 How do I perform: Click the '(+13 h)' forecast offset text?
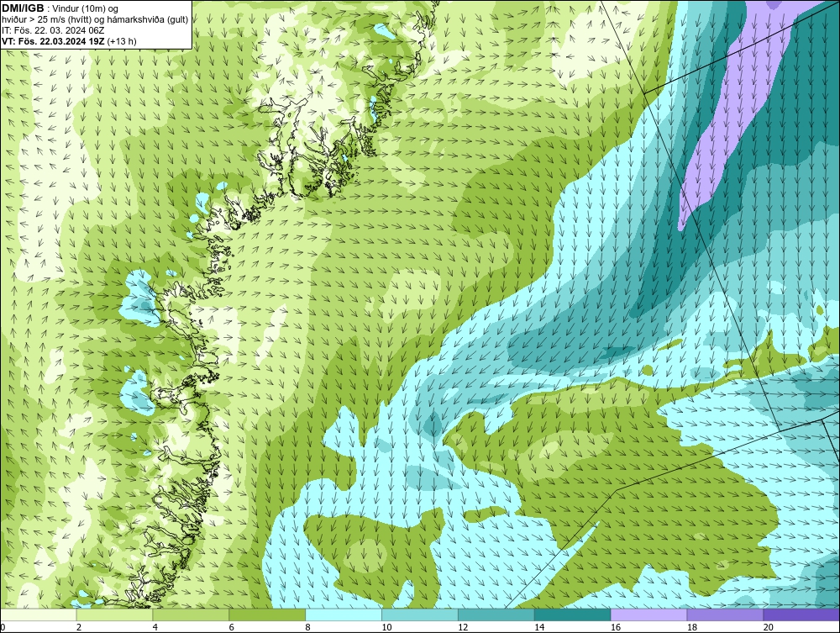pos(122,41)
